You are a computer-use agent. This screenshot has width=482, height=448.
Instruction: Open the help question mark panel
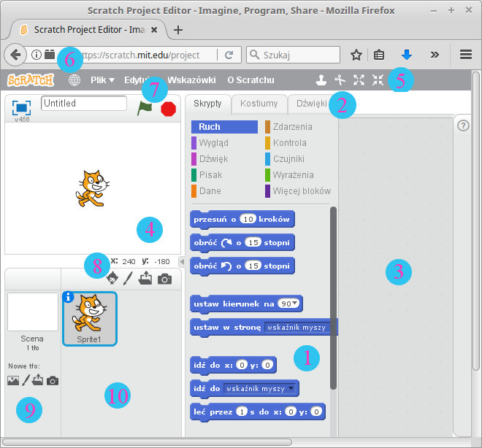[x=463, y=125]
